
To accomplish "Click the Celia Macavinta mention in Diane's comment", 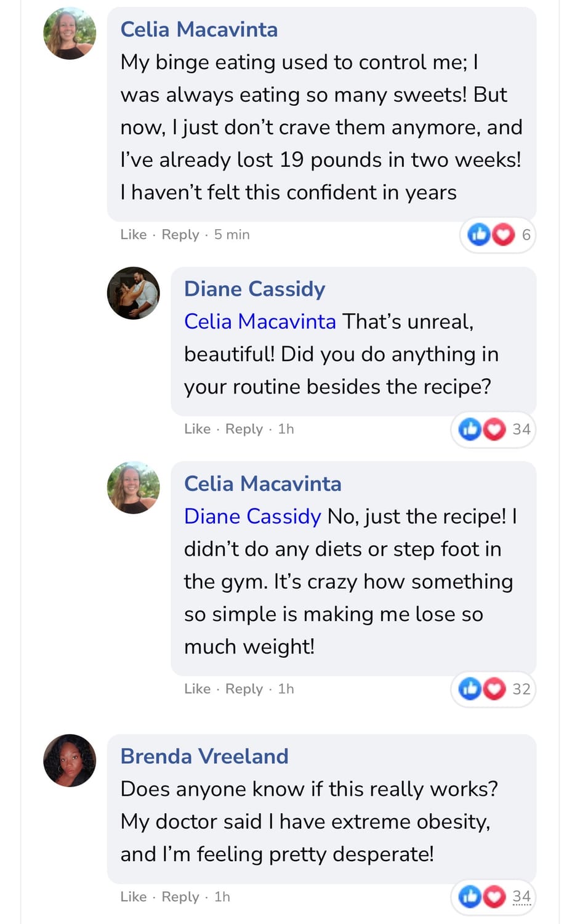I will click(260, 322).
